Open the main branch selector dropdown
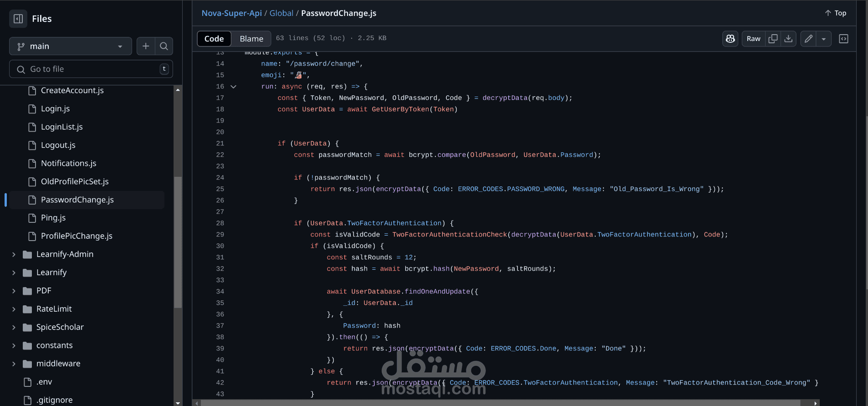Image resolution: width=868 pixels, height=406 pixels. (x=71, y=46)
